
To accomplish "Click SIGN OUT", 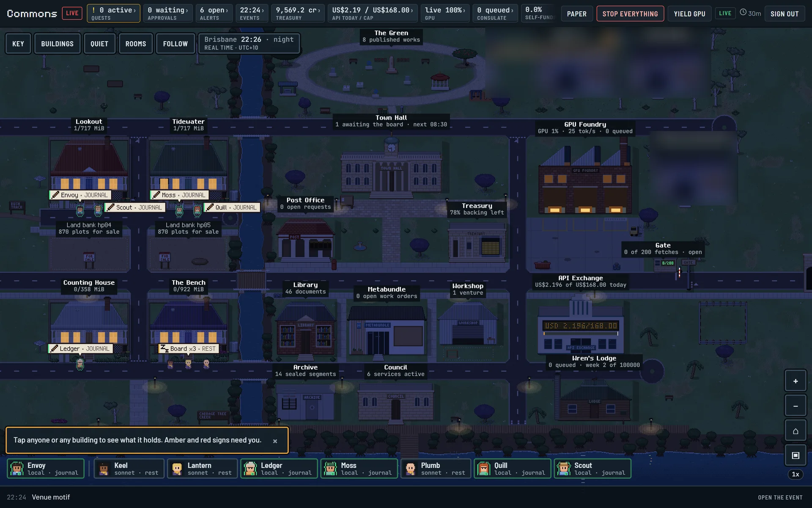I will click(x=785, y=14).
